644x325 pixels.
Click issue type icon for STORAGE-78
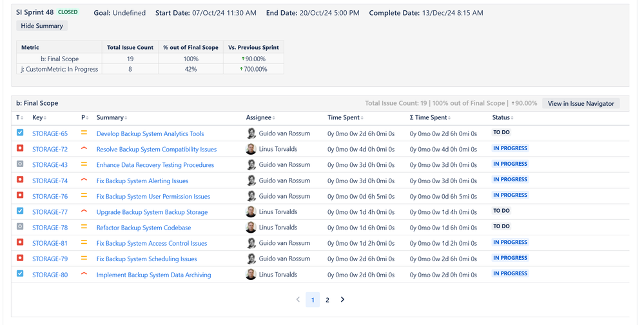click(x=20, y=226)
